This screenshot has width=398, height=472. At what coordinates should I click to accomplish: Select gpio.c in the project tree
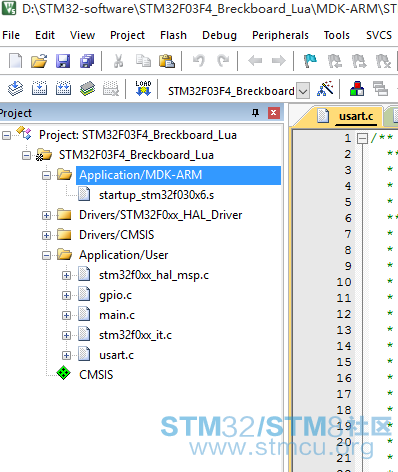tap(115, 295)
